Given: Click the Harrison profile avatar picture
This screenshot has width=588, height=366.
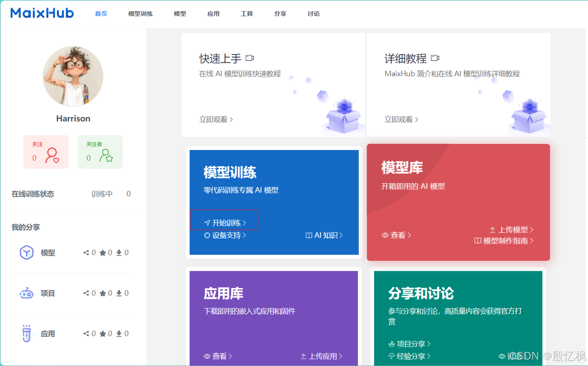Looking at the screenshot, I should point(73,76).
